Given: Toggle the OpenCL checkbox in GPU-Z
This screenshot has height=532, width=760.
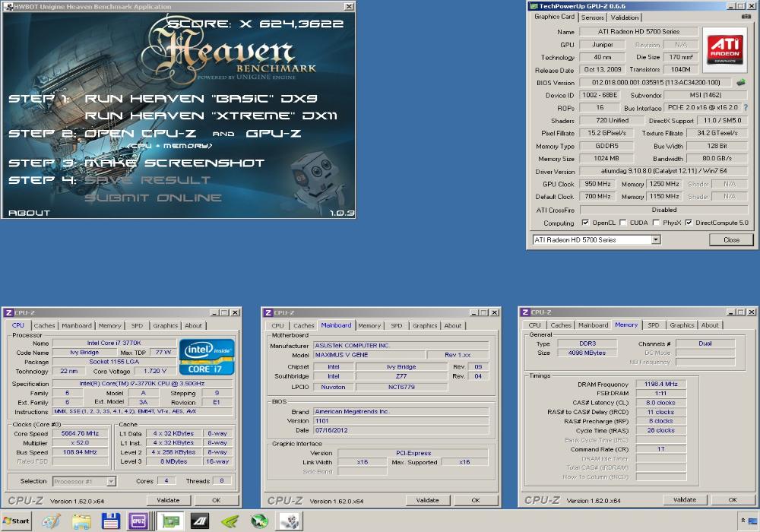Looking at the screenshot, I should (x=585, y=223).
